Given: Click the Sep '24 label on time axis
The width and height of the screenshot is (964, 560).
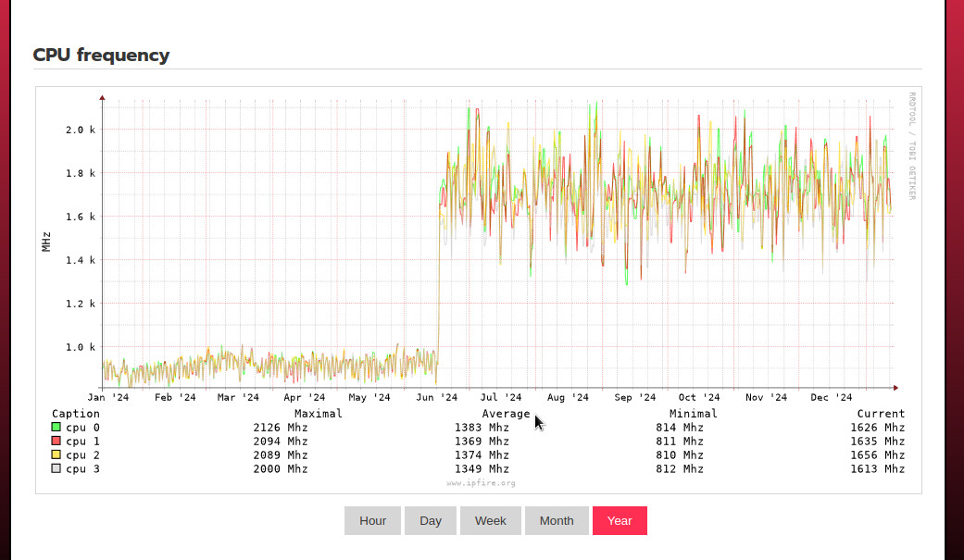Looking at the screenshot, I should (634, 398).
